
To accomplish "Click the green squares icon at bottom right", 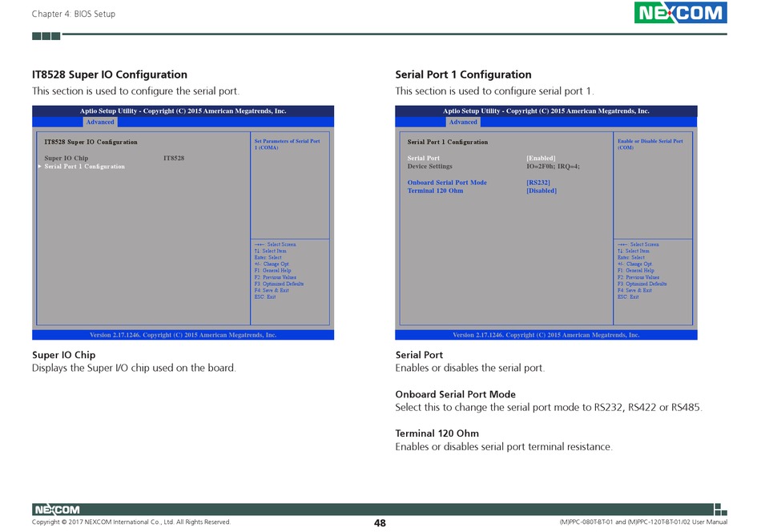I will (x=720, y=509).
